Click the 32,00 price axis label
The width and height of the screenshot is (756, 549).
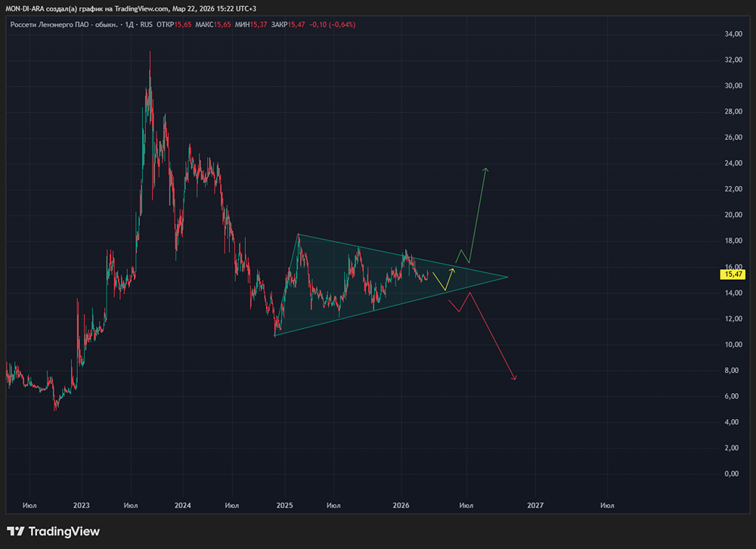tap(733, 60)
